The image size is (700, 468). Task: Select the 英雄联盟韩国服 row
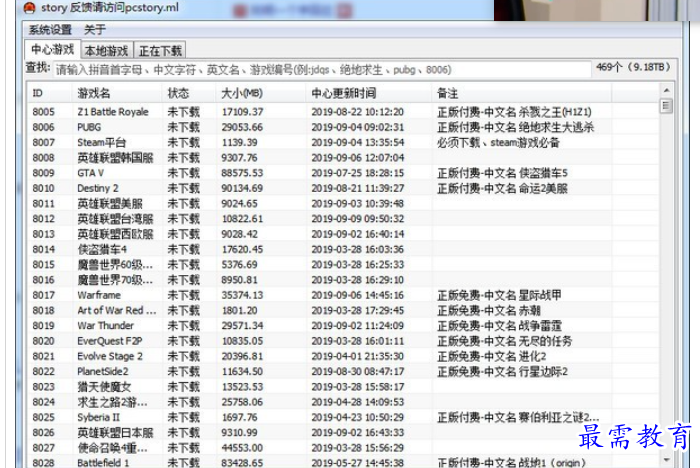[x=343, y=158]
